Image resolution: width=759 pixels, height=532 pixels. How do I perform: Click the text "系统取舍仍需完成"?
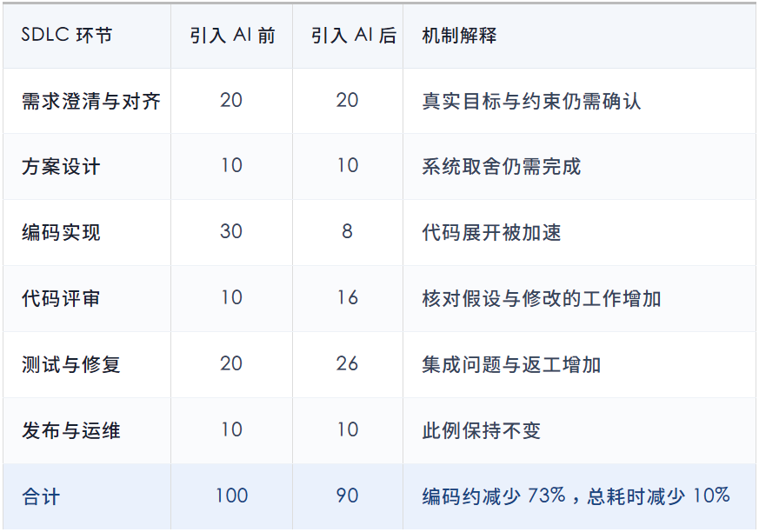click(x=502, y=167)
